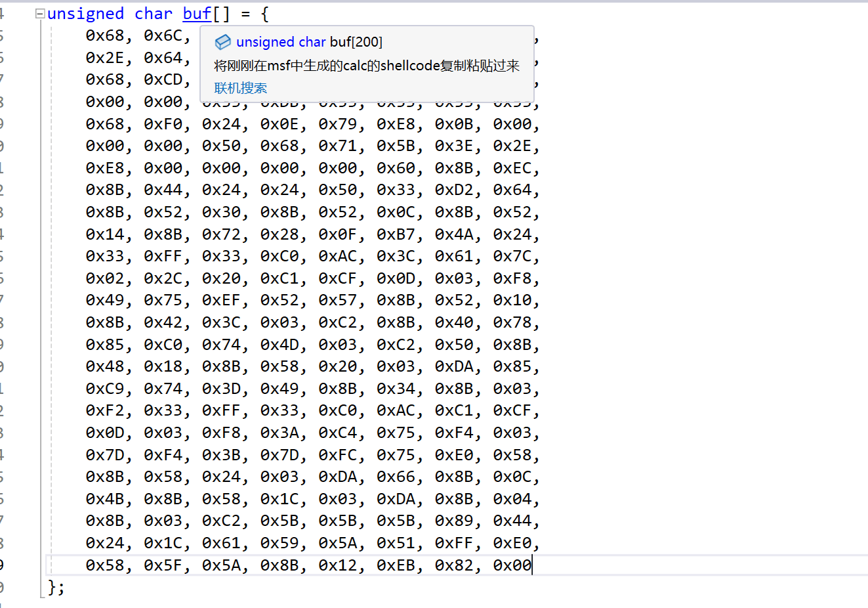This screenshot has width=868, height=608.
Task: Click the 联机搜索 link in tooltip
Action: point(240,88)
